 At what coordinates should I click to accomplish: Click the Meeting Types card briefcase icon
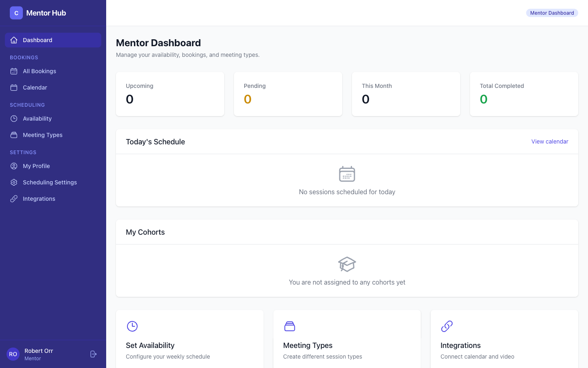click(290, 326)
